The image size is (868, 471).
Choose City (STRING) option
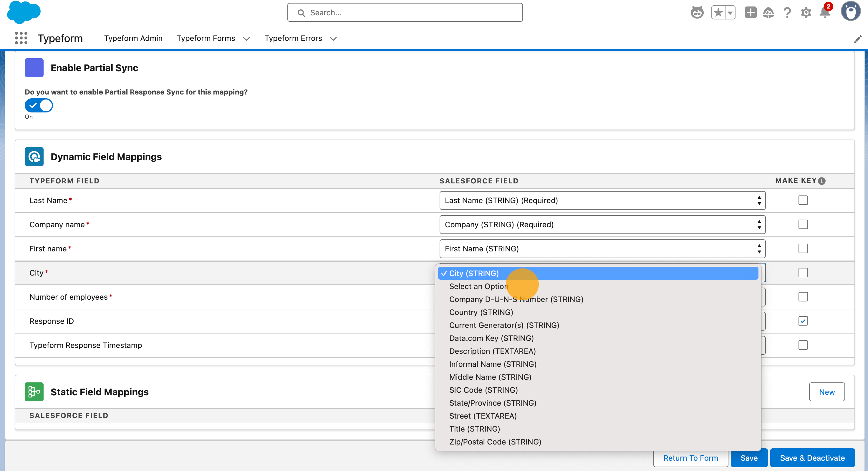click(598, 273)
